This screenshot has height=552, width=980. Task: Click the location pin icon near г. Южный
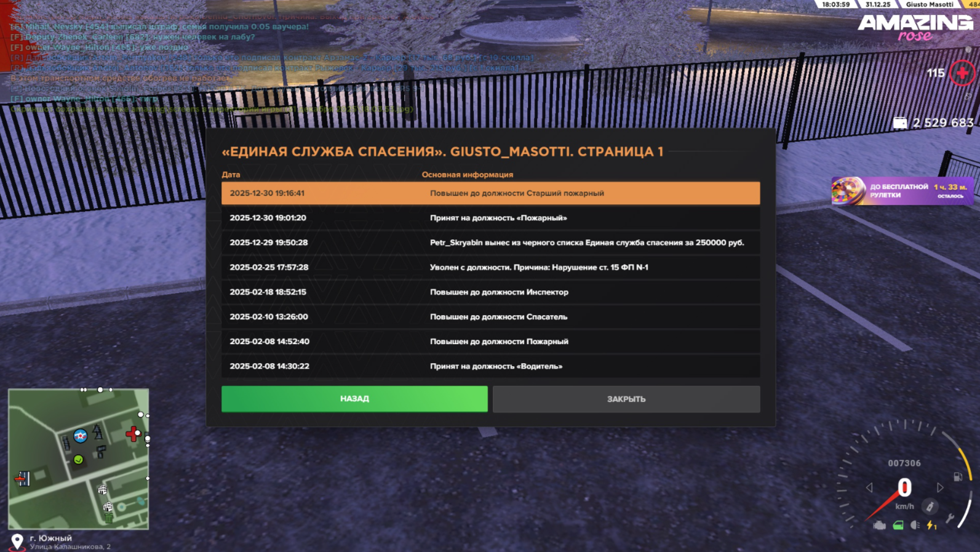(x=17, y=541)
